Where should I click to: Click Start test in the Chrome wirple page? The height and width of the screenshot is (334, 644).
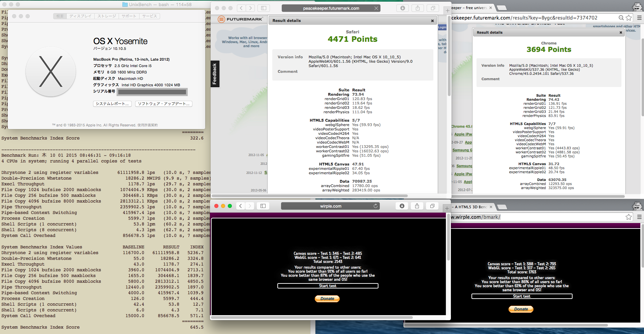pyautogui.click(x=522, y=296)
